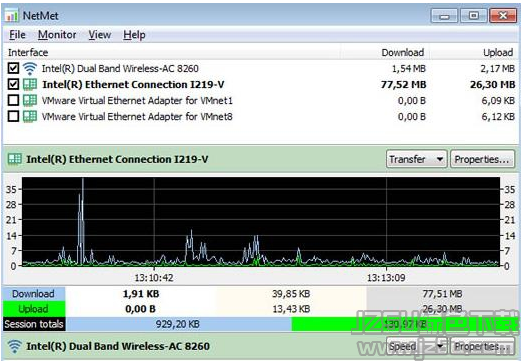Click the 39,85 KB download value
This screenshot has width=521, height=361.
click(291, 294)
